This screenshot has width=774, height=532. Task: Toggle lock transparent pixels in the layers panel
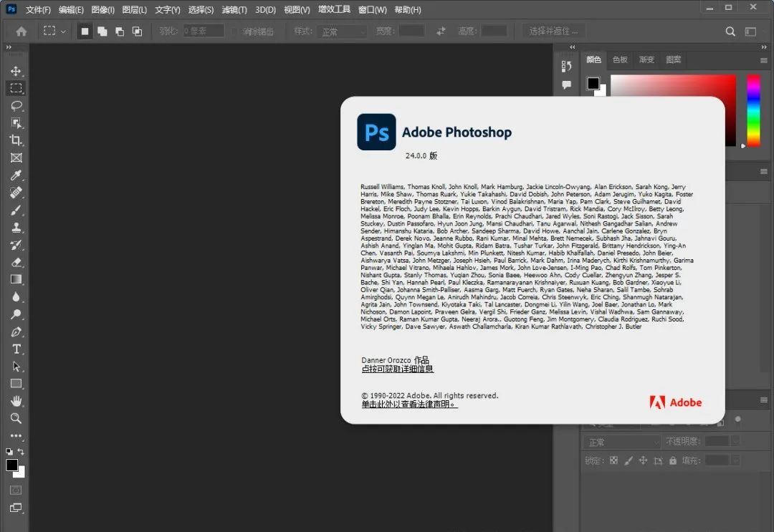[613, 460]
